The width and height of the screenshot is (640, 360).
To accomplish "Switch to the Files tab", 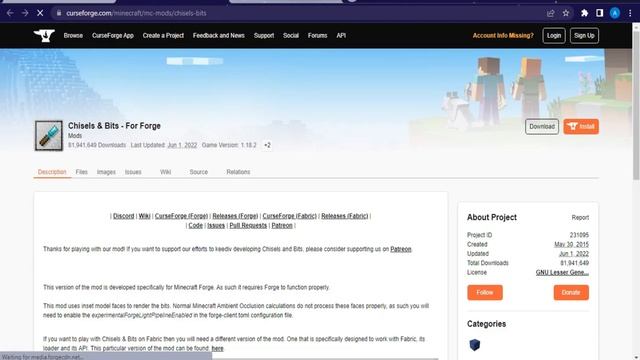I will point(82,172).
